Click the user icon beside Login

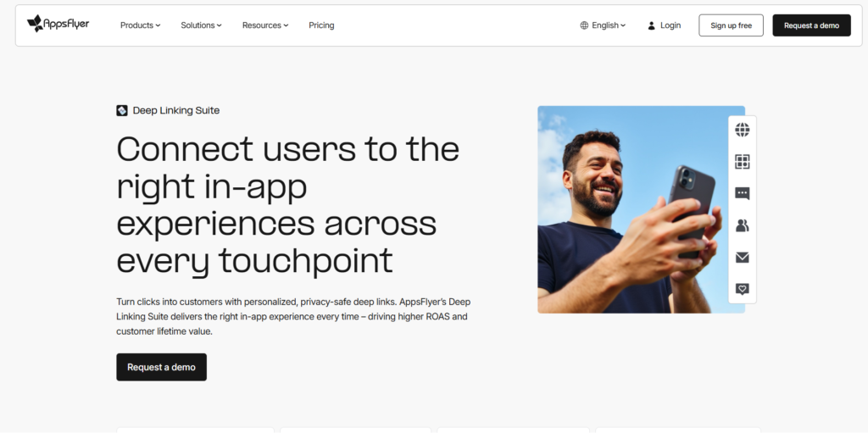point(652,25)
